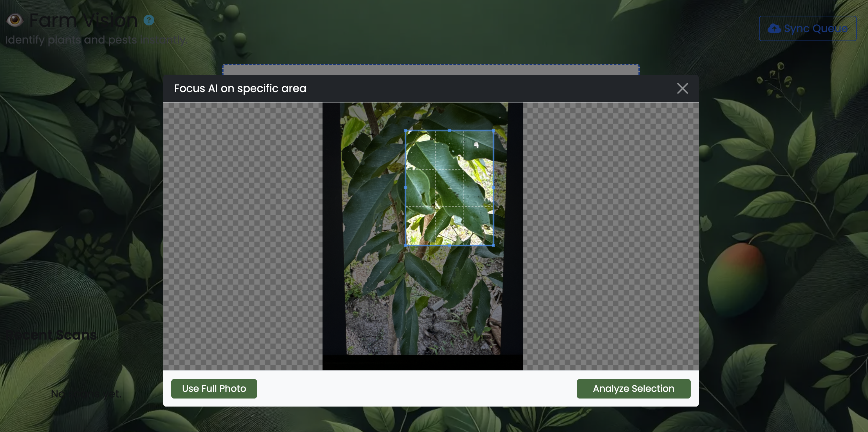Click the eye logo next to Farm Vision
This screenshot has height=432, width=868.
[14, 19]
